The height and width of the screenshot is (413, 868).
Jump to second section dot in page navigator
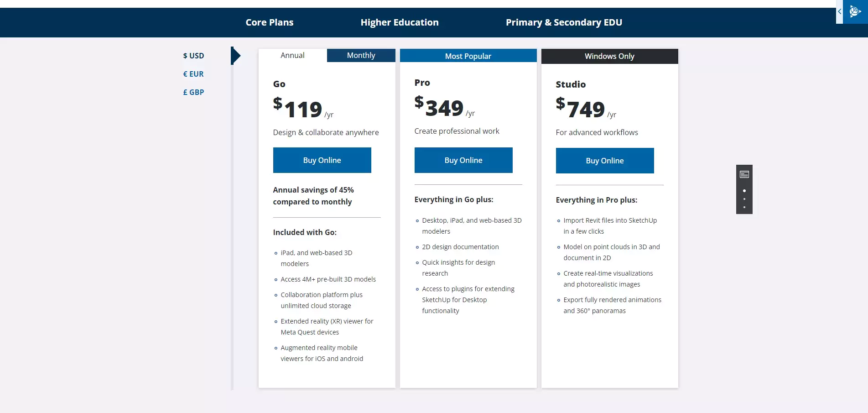[x=744, y=199]
